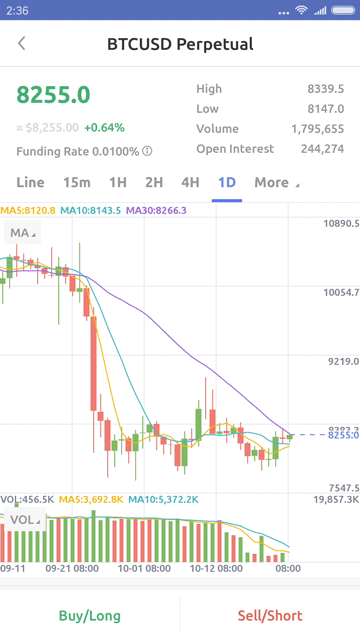Viewport: 360px width, 640px height.
Task: Expand the VOL indicator dropdown
Action: coord(24,520)
